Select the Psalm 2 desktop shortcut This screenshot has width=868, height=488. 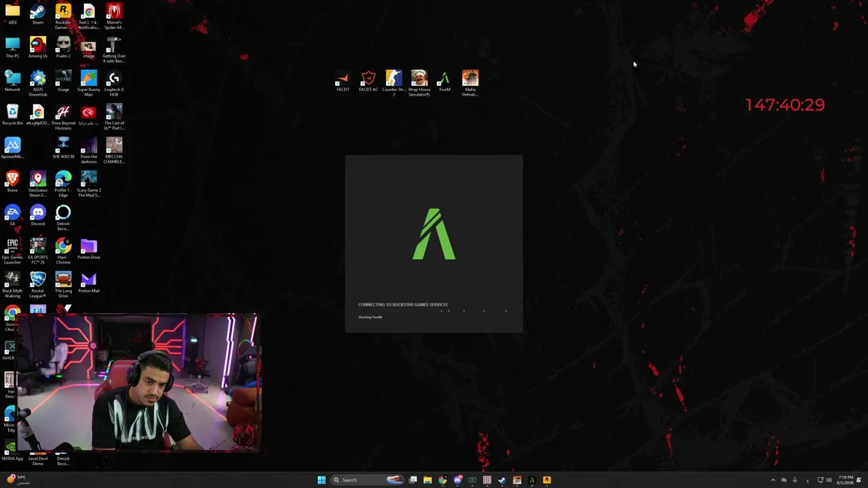coord(63,48)
